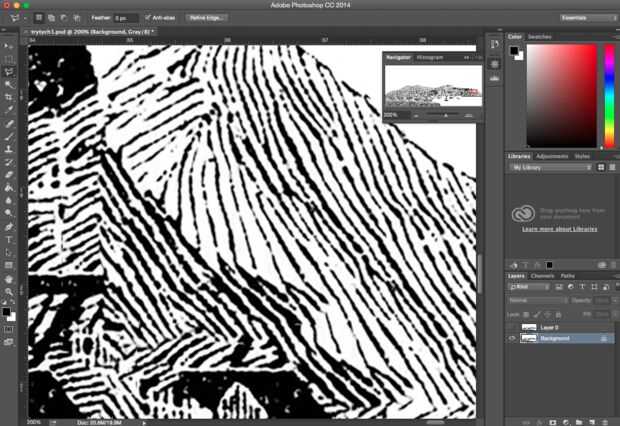Viewport: 620px width, 426px height.
Task: Select the Rectangle shape tool
Action: coord(8,265)
